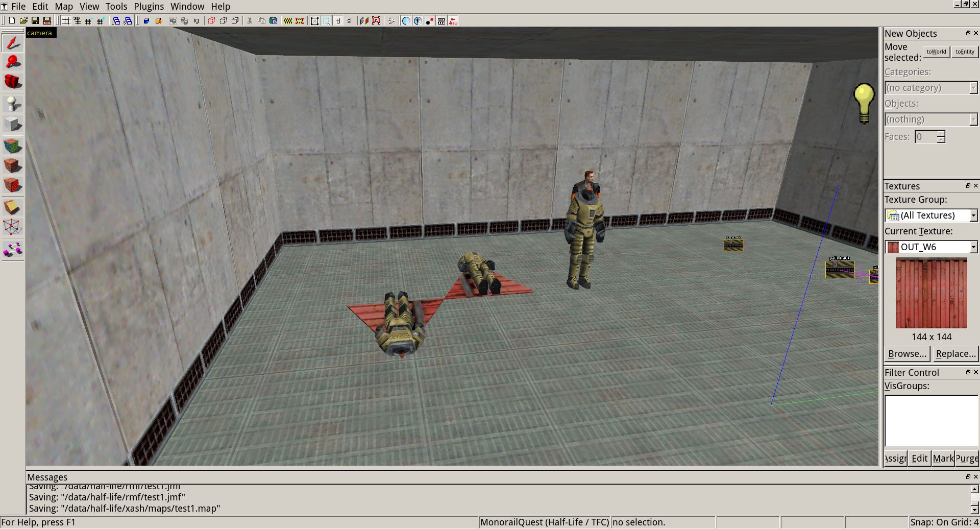
Task: Click the red OUT_W6 texture preview
Action: pyautogui.click(x=932, y=293)
